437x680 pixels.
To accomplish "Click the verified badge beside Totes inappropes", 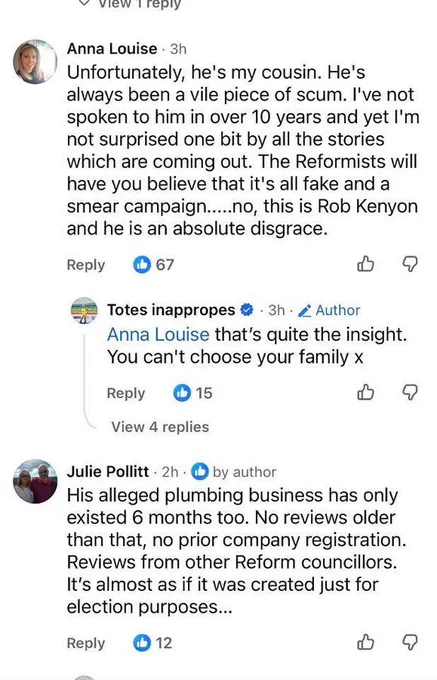I will 247,310.
